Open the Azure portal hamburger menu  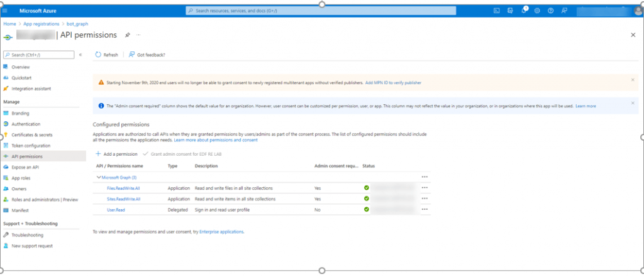[x=5, y=11]
